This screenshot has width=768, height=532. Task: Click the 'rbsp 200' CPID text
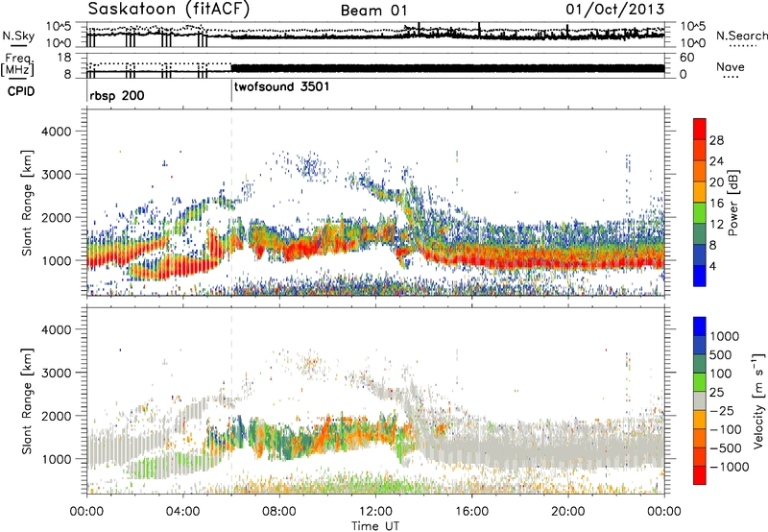117,95
